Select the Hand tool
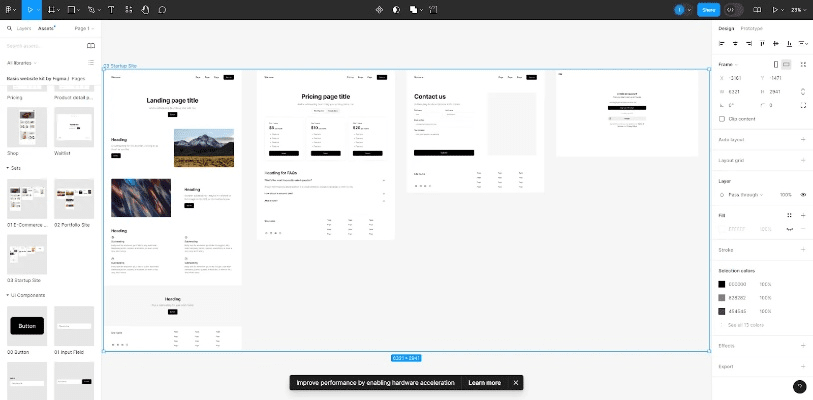Viewport: 813px width, 400px height. click(145, 9)
